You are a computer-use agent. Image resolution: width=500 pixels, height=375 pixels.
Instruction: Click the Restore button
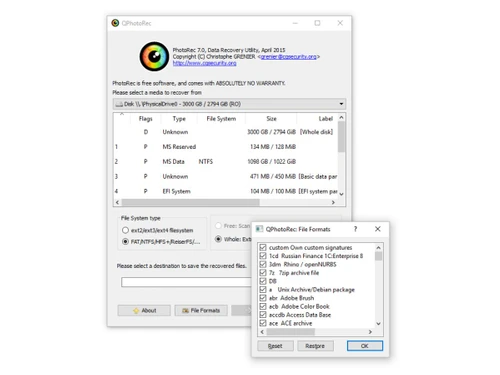pos(315,346)
